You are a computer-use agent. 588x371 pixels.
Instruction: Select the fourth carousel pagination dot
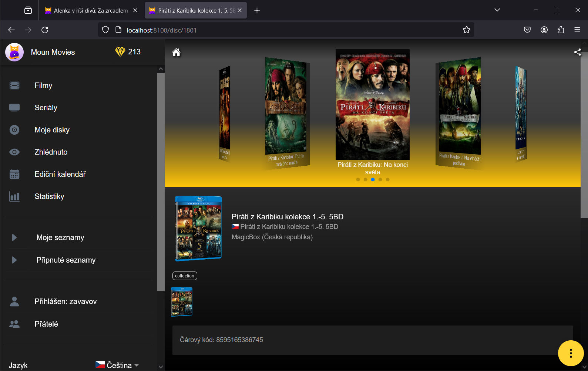[380, 179]
